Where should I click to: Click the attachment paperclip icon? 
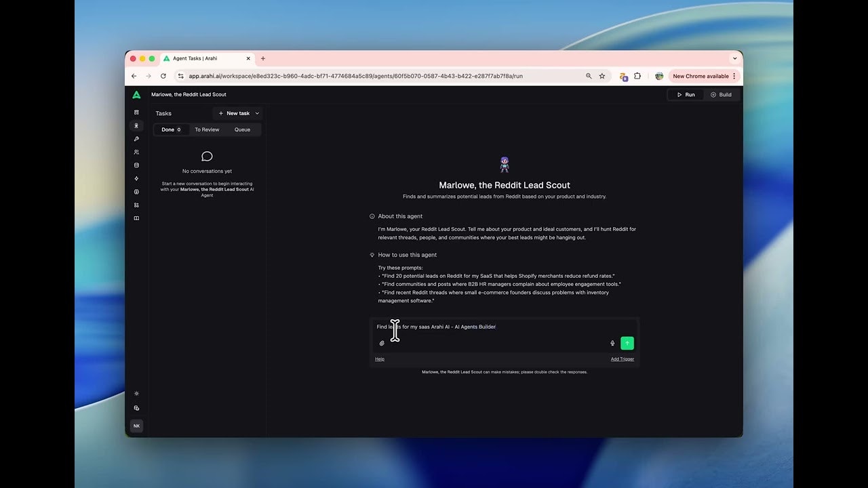pyautogui.click(x=382, y=344)
